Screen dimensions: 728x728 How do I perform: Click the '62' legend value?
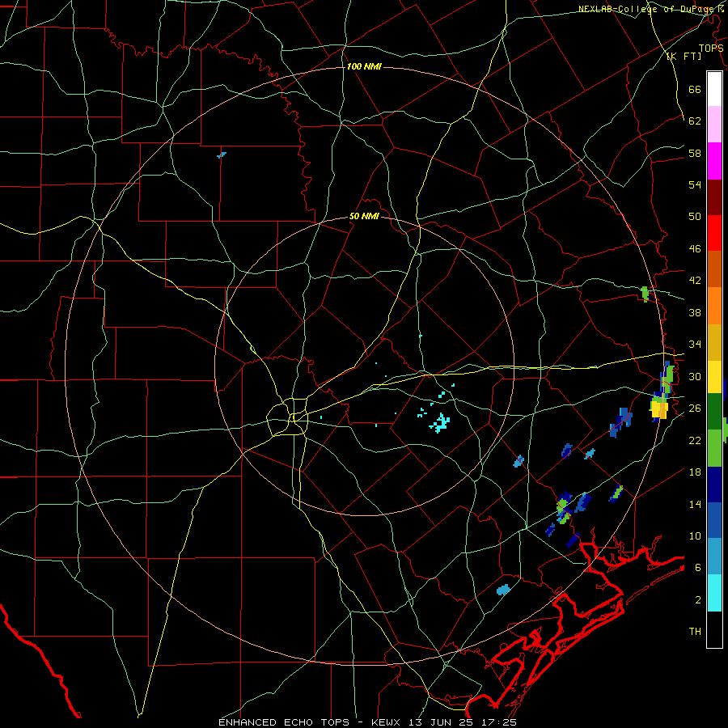695,121
